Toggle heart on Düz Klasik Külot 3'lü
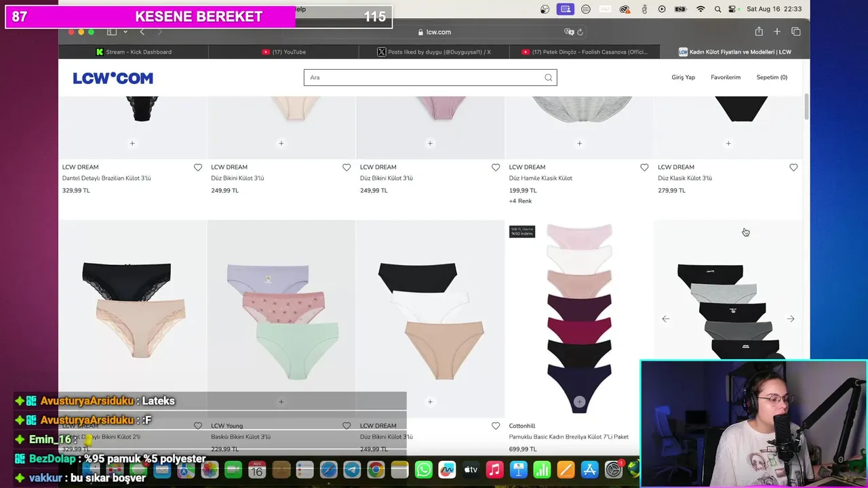 [793, 167]
